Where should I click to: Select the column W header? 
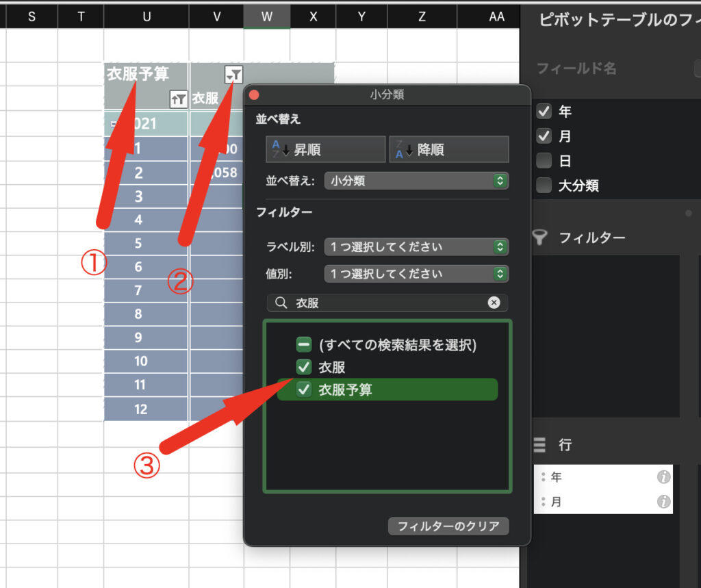[267, 17]
